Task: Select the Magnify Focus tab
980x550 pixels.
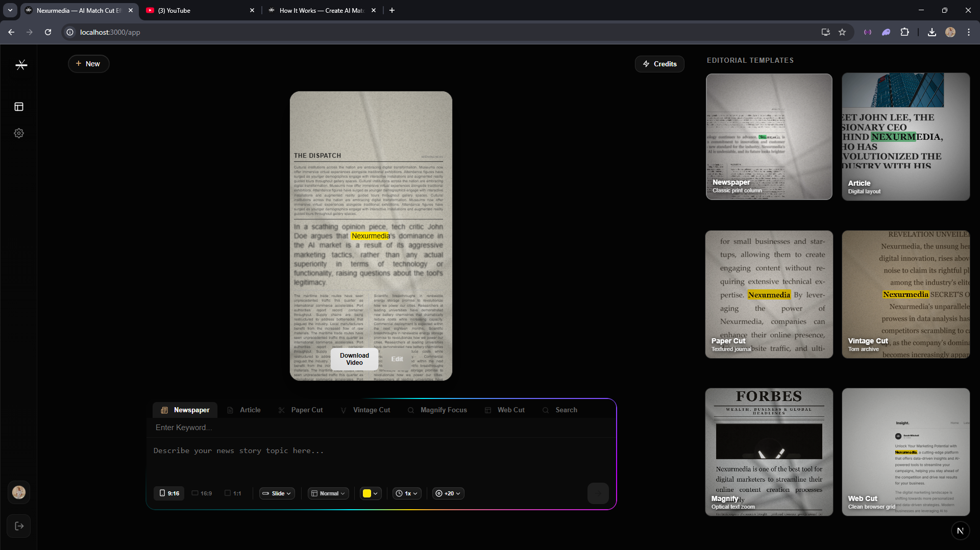Action: (x=437, y=410)
